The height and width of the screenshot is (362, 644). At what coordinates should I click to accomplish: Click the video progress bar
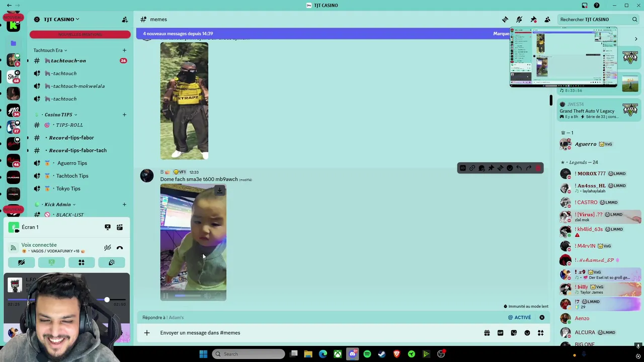[x=188, y=296]
